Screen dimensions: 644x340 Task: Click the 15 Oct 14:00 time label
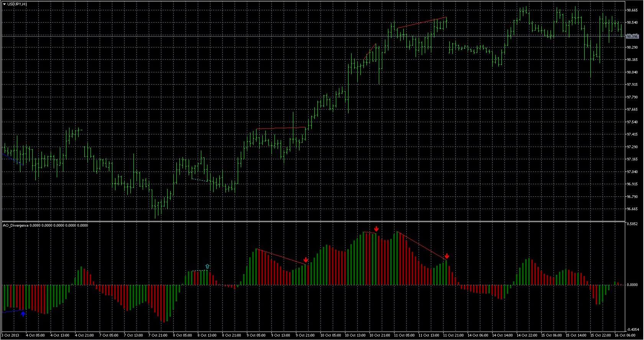coord(576,335)
